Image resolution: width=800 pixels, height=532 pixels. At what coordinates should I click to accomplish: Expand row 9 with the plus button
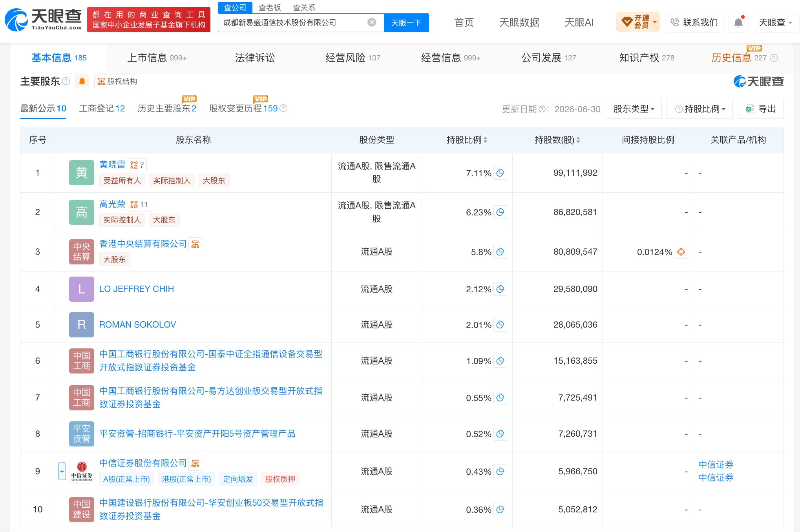pyautogui.click(x=62, y=471)
